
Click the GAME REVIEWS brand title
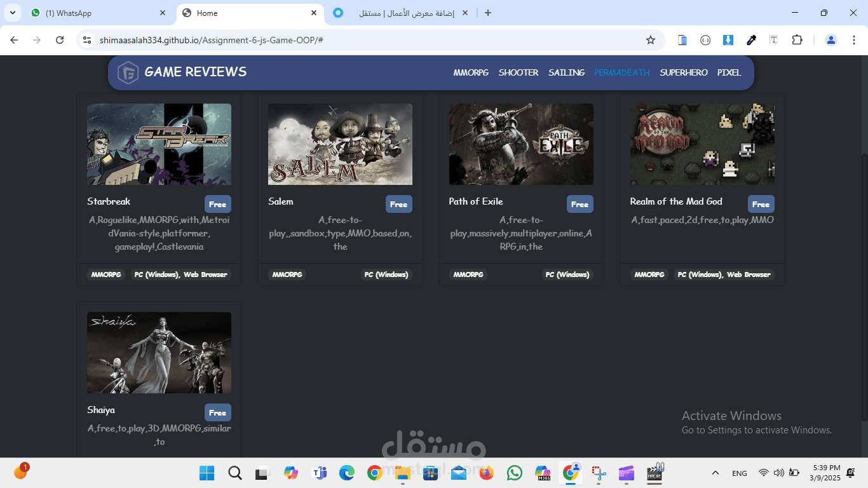pyautogui.click(x=196, y=72)
